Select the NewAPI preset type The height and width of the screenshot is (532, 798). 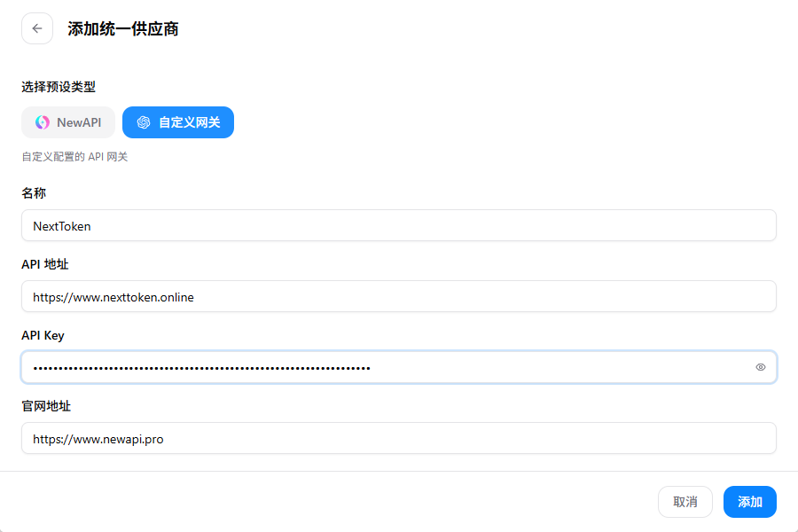[68, 122]
